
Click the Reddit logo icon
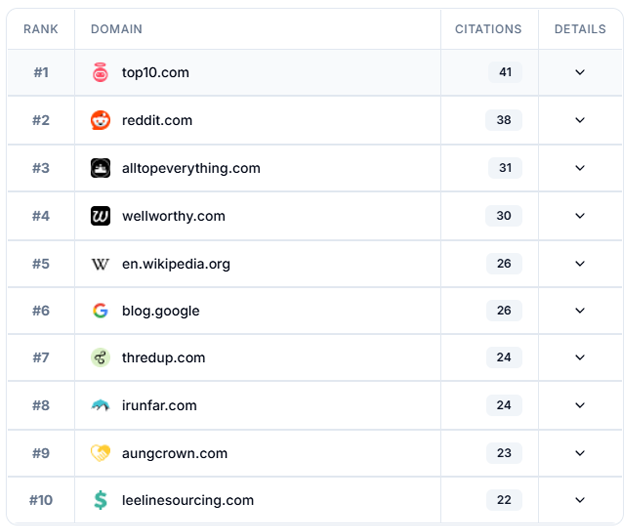coord(100,120)
